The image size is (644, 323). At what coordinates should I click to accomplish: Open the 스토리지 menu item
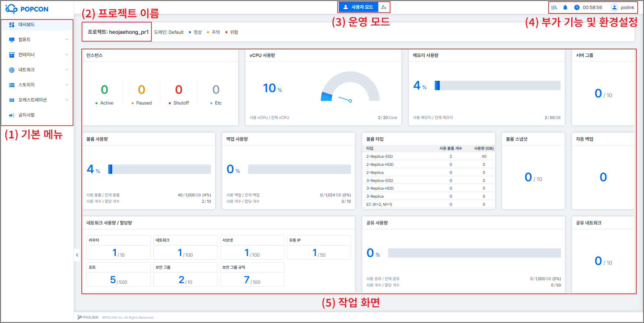pos(26,85)
